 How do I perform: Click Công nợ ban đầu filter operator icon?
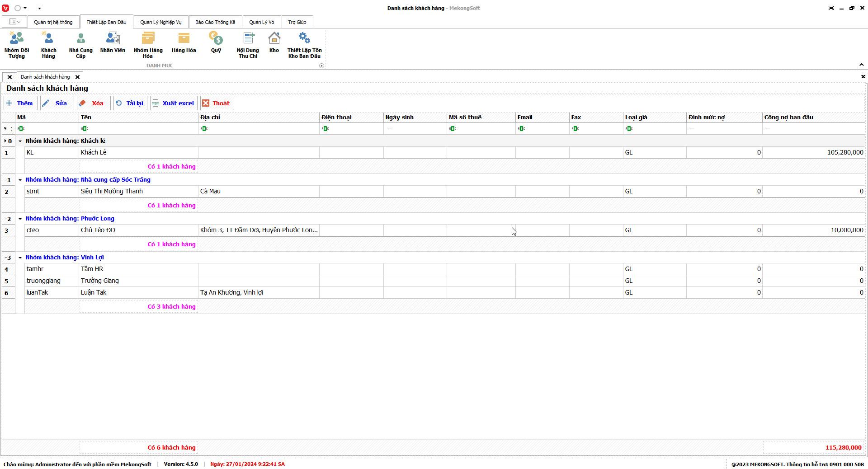(768, 129)
